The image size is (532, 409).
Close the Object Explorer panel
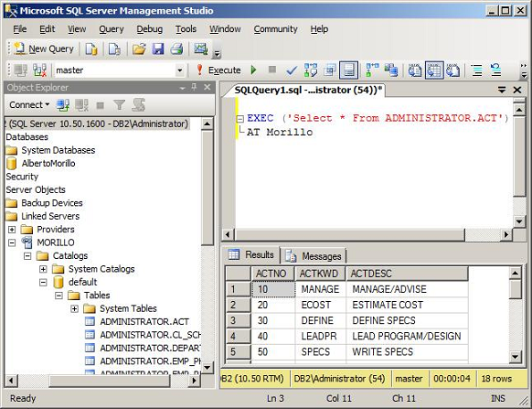tap(207, 88)
